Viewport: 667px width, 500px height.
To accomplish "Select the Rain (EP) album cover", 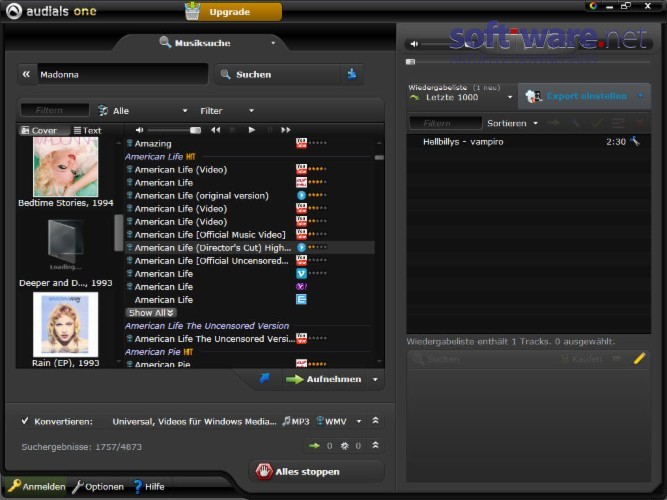I will click(x=66, y=325).
